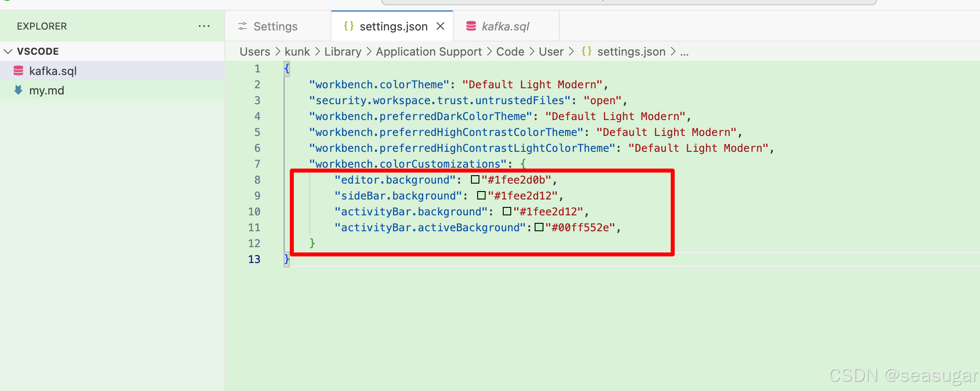Click the "activityBar.activeBackground" key text
Screen dimensions: 980x391
(430, 228)
